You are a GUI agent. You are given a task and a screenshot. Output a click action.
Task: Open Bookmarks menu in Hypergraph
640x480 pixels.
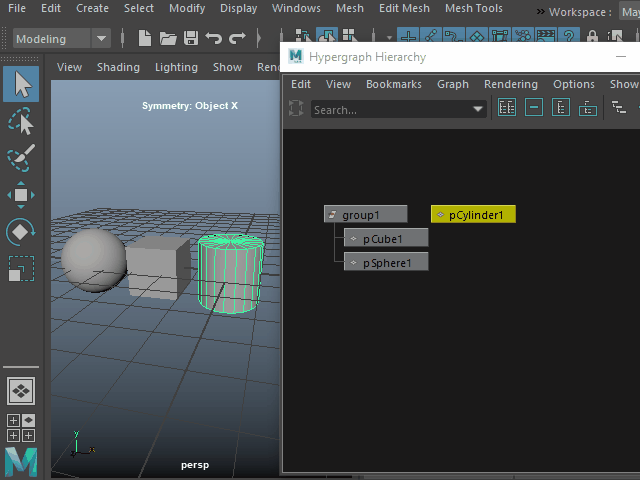393,84
